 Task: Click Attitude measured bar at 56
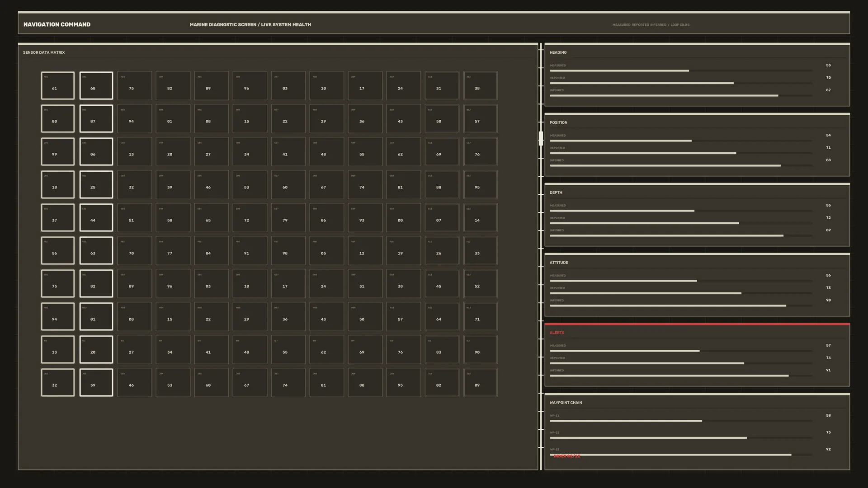point(681,281)
